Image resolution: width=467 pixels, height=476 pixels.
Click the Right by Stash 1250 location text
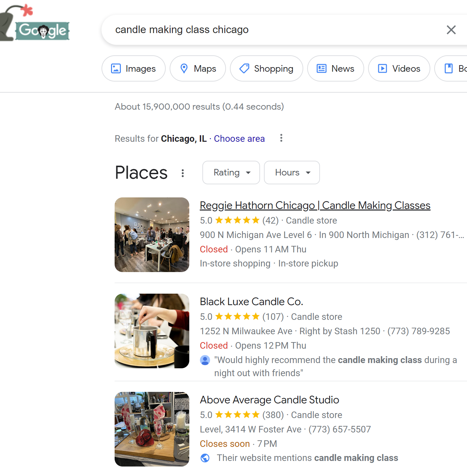(x=340, y=331)
